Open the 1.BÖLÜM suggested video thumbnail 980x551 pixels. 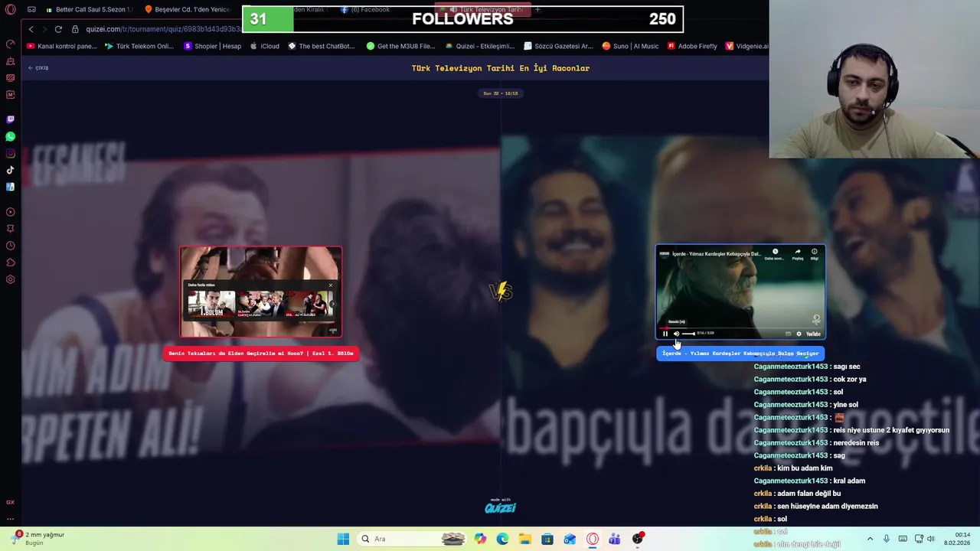pos(211,304)
